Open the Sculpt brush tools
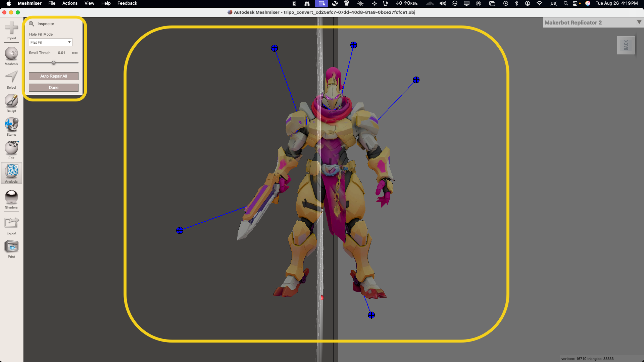This screenshot has height=362, width=644. point(11,103)
